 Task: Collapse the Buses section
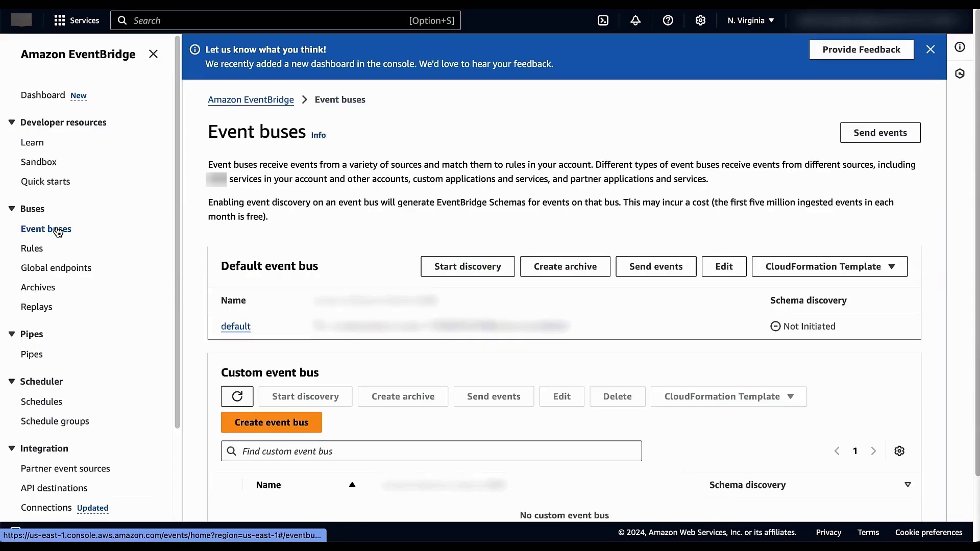click(12, 208)
